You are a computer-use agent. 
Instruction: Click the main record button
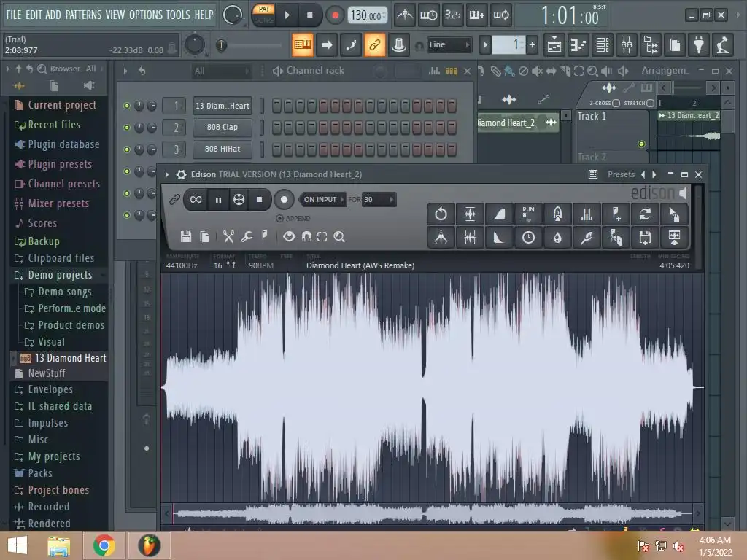[335, 15]
